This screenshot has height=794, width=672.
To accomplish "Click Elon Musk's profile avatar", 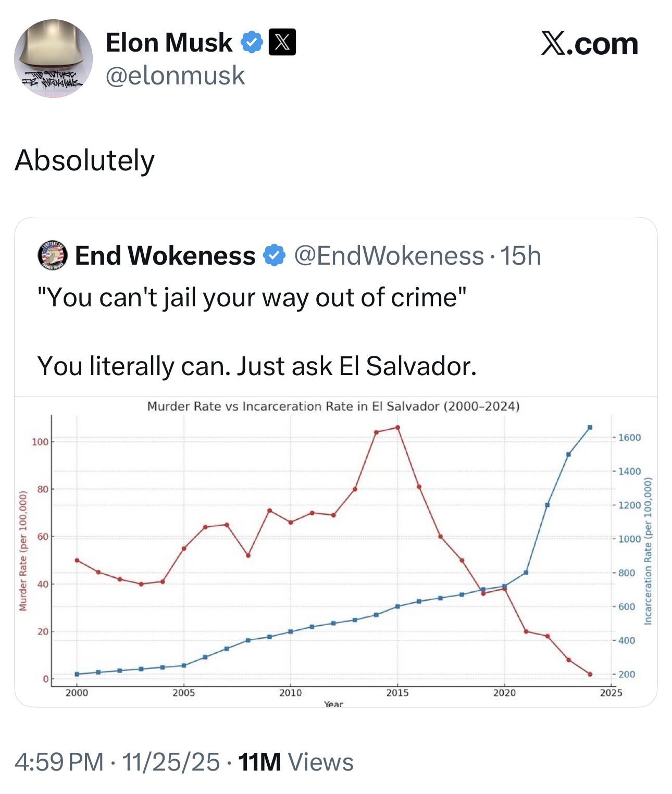I will pos(53,58).
